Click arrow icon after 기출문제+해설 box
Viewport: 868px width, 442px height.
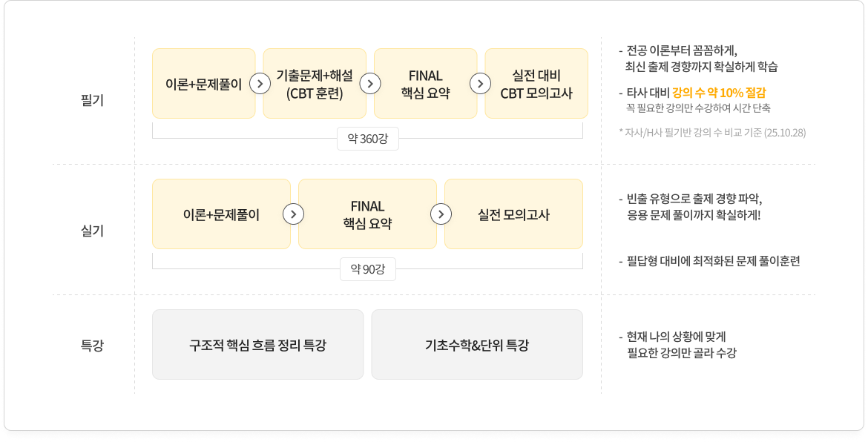(x=370, y=83)
